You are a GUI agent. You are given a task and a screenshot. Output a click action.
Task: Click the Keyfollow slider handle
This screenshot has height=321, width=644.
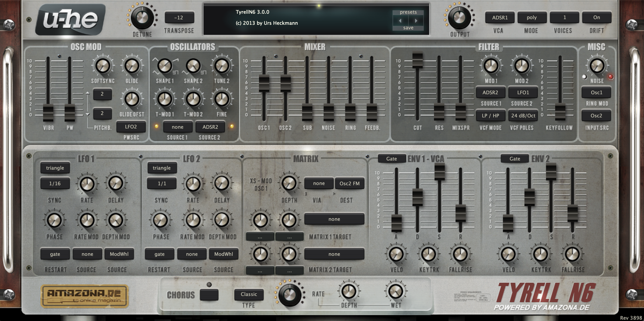(x=560, y=112)
